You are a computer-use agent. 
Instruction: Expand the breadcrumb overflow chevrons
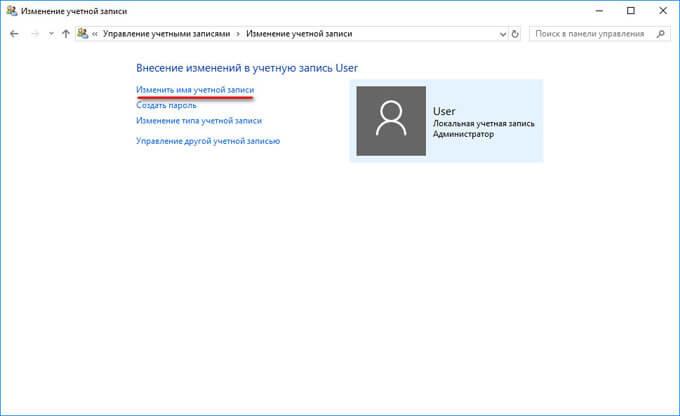click(x=95, y=34)
